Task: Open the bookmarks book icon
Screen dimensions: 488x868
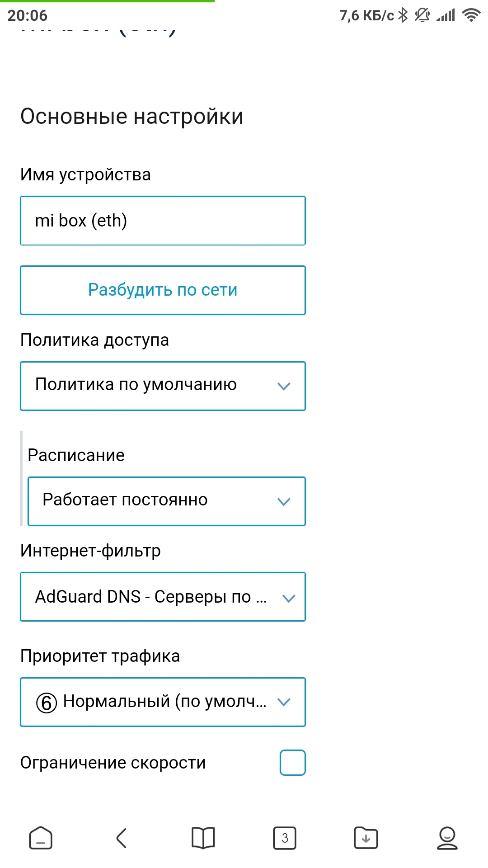Action: tap(203, 838)
